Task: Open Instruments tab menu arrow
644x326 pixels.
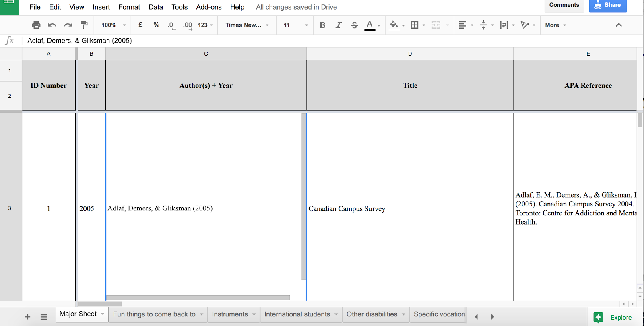Action: [254, 314]
